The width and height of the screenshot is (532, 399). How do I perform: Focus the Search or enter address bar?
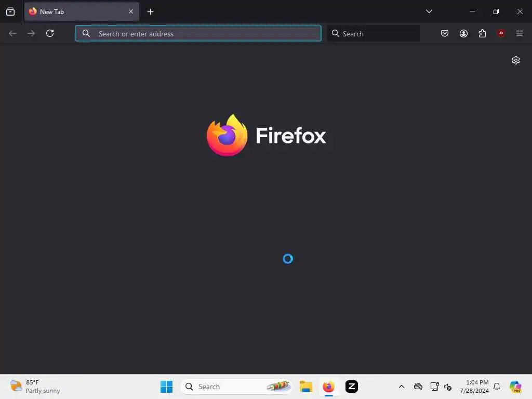pos(198,34)
